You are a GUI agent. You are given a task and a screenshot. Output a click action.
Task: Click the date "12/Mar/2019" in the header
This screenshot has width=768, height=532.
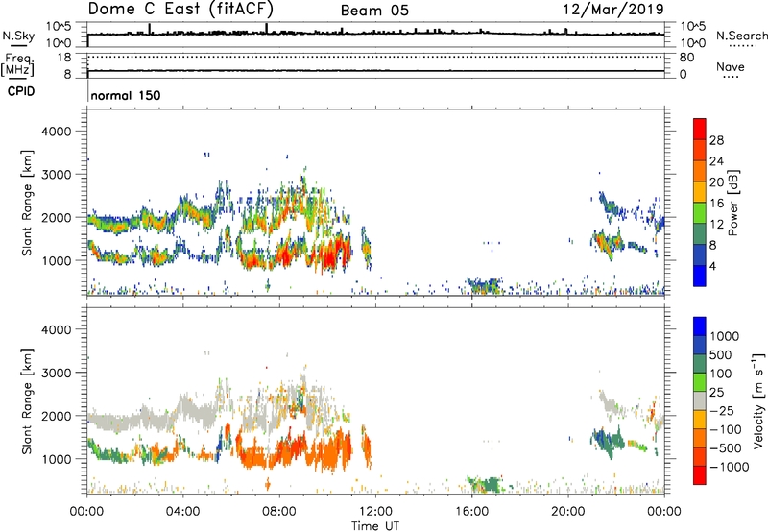(613, 10)
